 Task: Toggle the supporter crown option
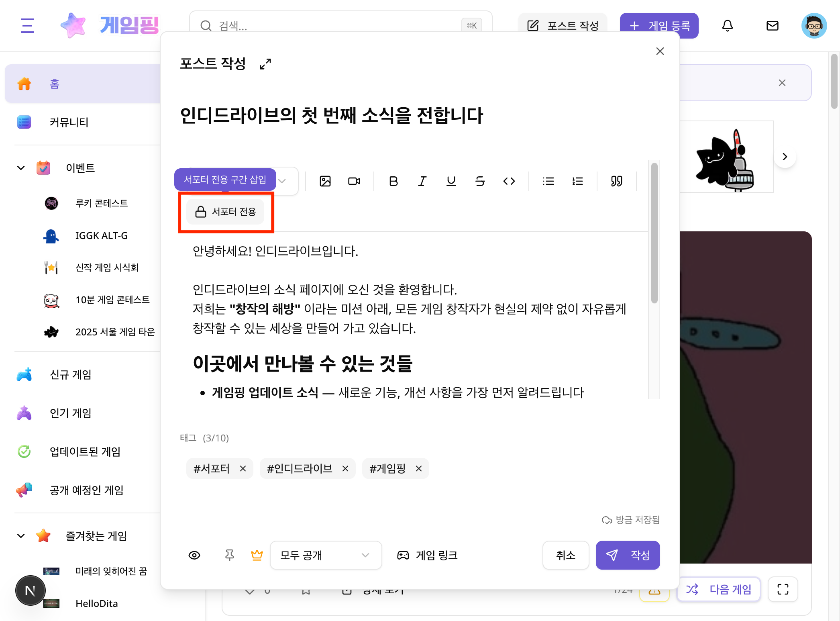pos(257,555)
